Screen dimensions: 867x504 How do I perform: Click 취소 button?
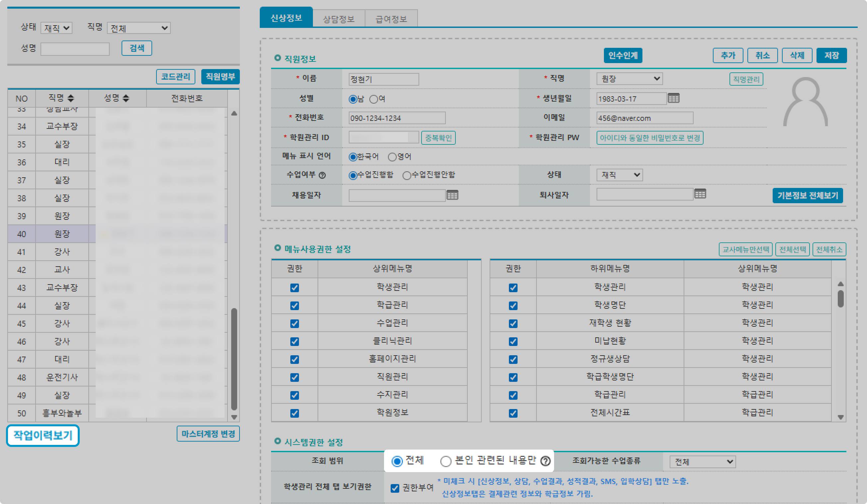tap(762, 55)
